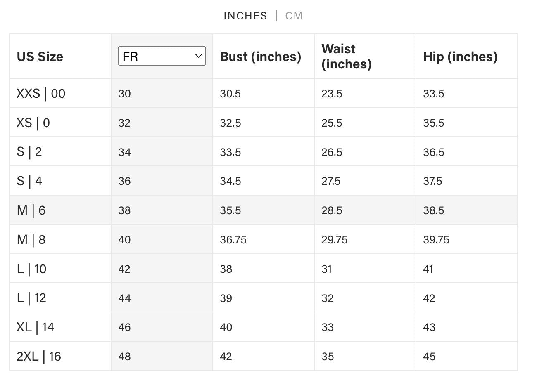
Task: Click the Waist (inches) column header
Action: coord(347,56)
